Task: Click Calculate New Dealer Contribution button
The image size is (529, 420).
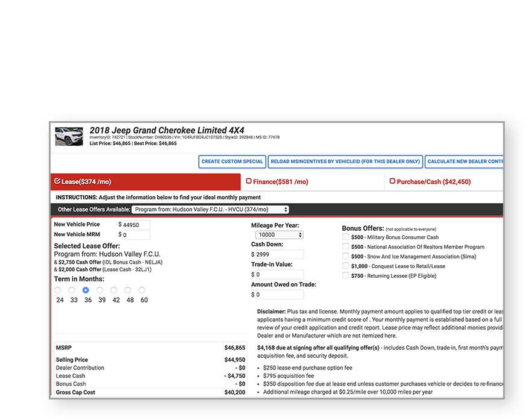Action: click(x=464, y=161)
